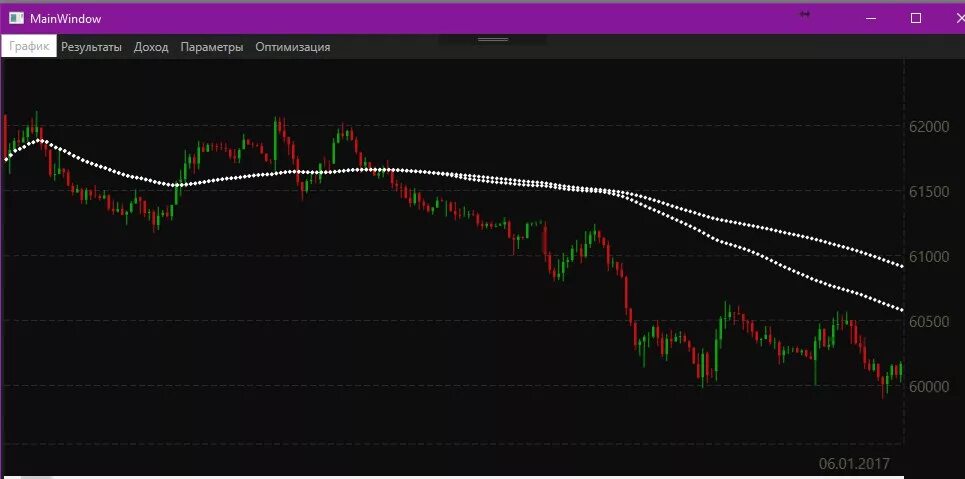Maximize the MainWindow window
The width and height of the screenshot is (965, 479).
point(916,18)
